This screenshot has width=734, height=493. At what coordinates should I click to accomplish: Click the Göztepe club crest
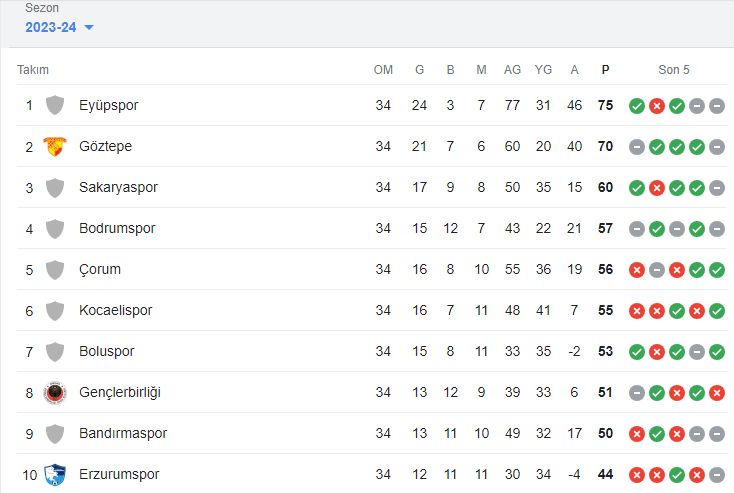(x=55, y=147)
